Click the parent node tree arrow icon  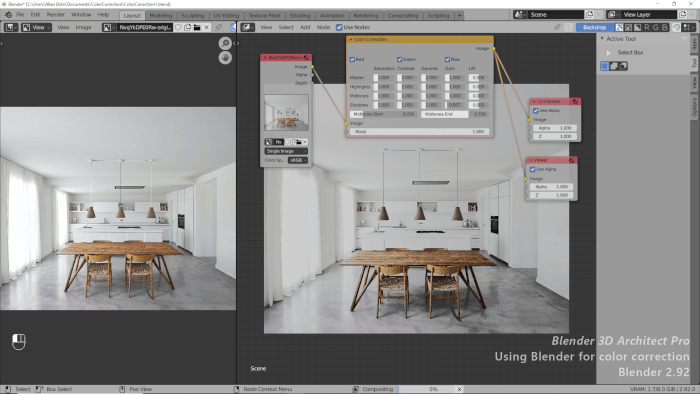pyautogui.click(x=569, y=27)
